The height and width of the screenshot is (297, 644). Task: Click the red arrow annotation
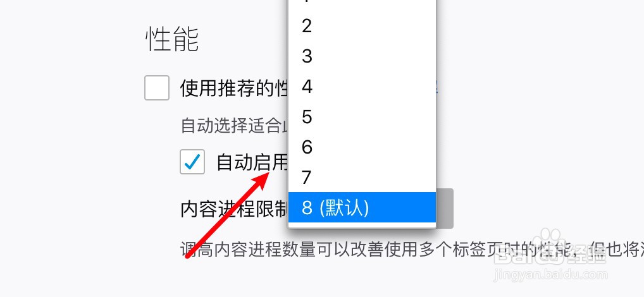coord(227,215)
